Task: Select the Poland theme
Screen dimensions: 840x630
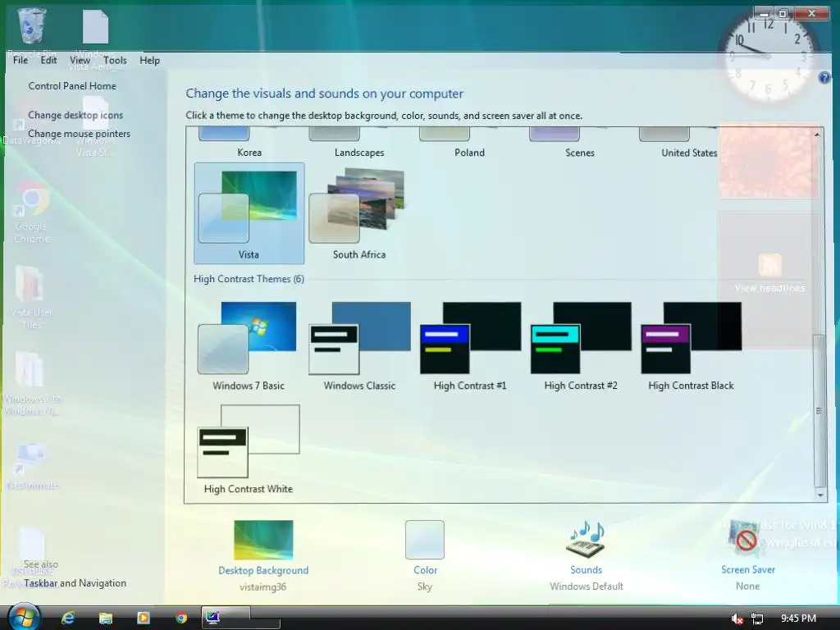Action: coord(470,143)
